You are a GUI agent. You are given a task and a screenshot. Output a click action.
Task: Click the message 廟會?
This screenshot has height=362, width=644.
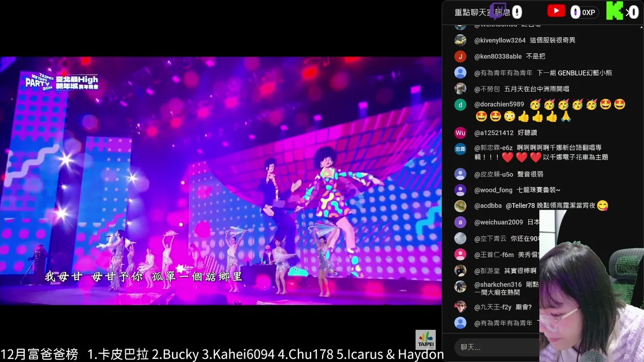523,307
